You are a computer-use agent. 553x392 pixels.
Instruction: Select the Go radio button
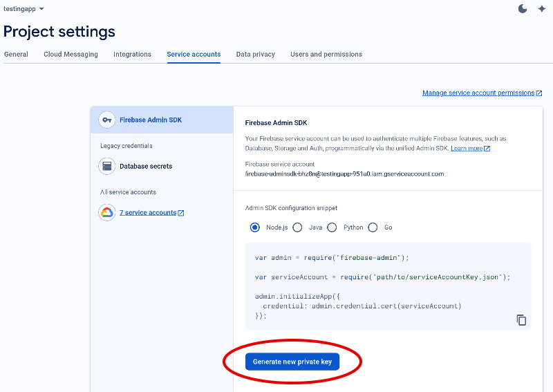pyautogui.click(x=373, y=227)
